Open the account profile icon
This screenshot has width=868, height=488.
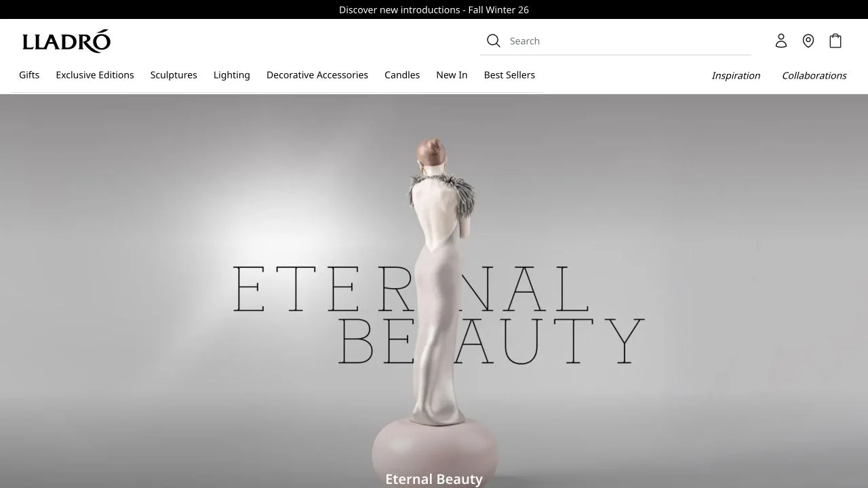[x=781, y=41]
